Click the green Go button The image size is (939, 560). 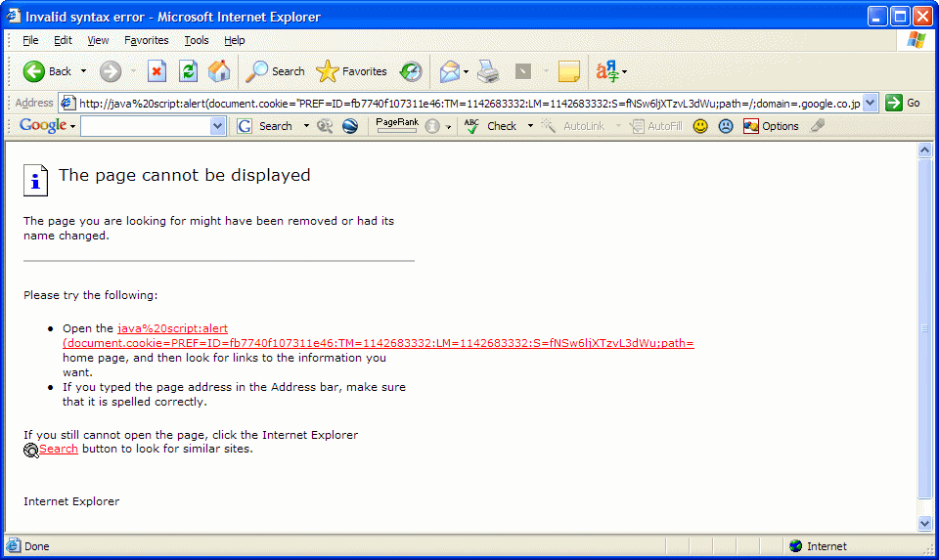point(903,103)
